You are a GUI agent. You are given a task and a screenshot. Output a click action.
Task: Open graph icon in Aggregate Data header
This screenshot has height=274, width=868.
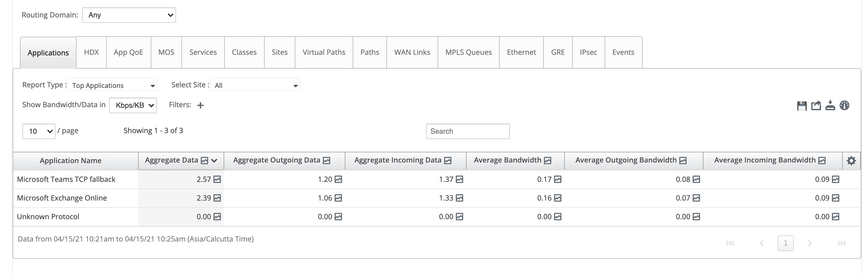pos(205,160)
